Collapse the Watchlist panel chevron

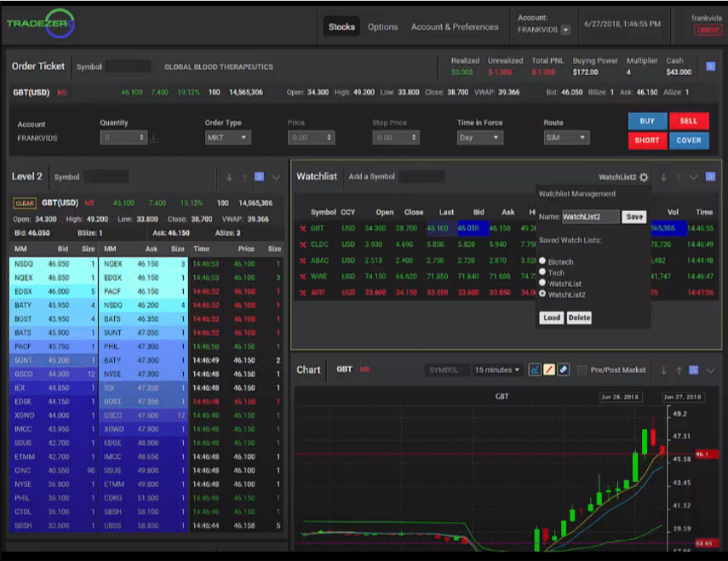pyautogui.click(x=694, y=177)
